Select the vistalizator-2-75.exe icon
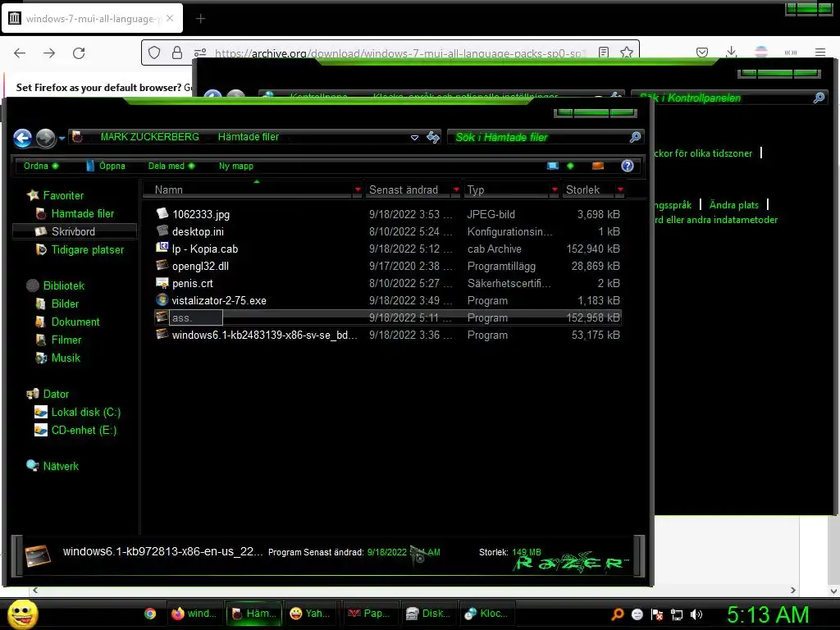The height and width of the screenshot is (630, 840). 162,299
